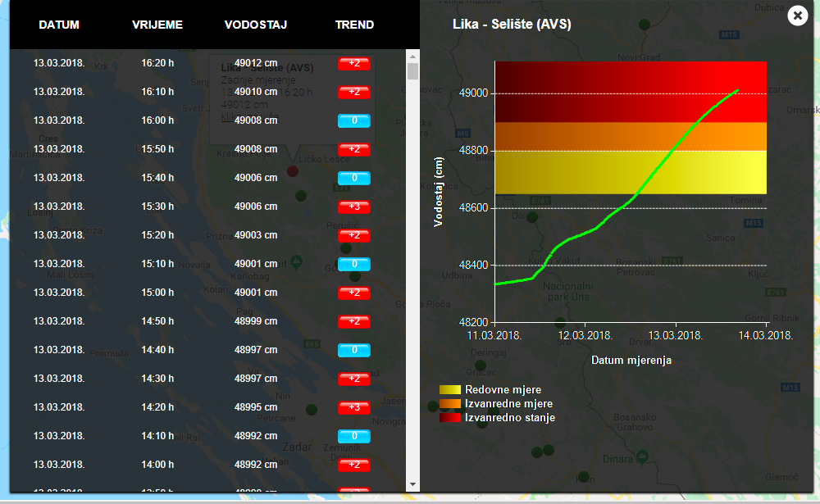Image resolution: width=820 pixels, height=504 pixels.
Task: Close the Lika - Selište chart popup
Action: 797,16
